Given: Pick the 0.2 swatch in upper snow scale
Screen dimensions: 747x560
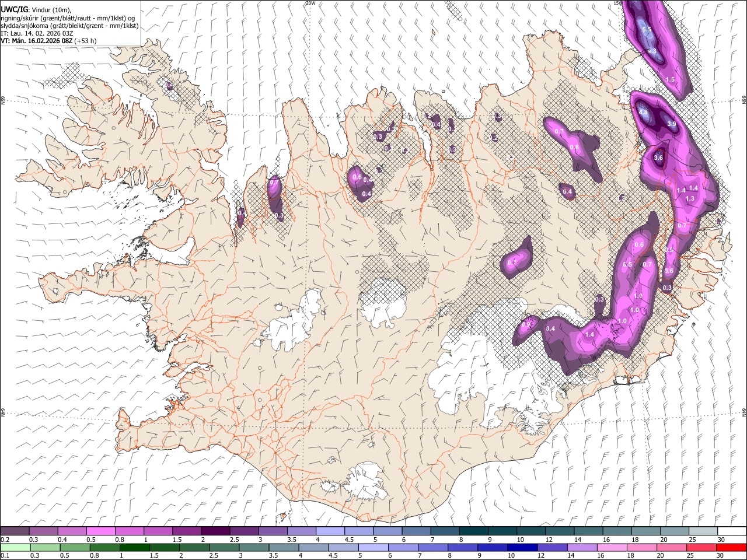Looking at the screenshot, I should (x=15, y=531).
